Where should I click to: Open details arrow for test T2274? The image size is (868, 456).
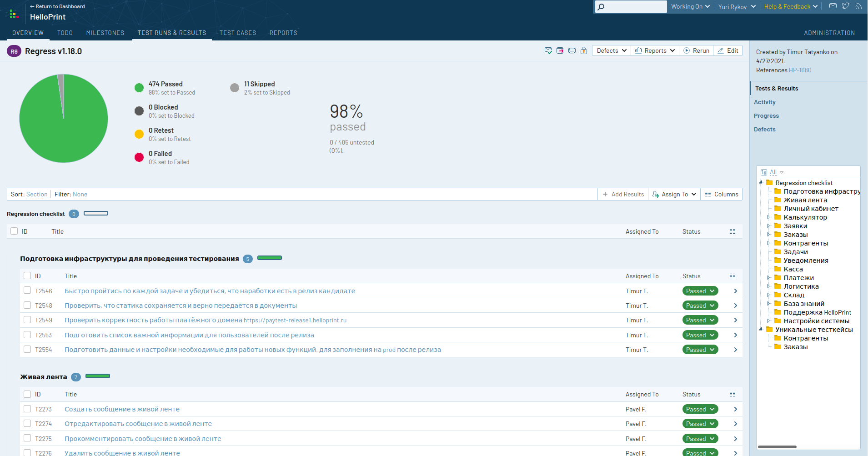(735, 424)
